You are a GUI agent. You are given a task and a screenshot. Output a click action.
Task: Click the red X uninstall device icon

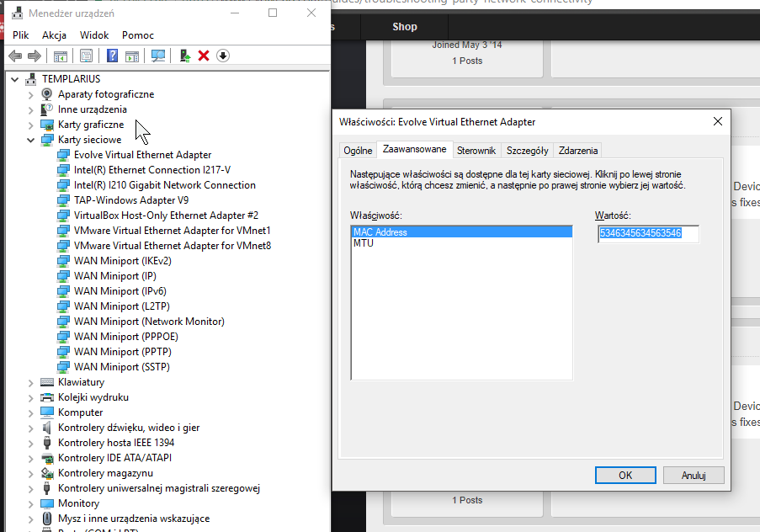point(204,56)
